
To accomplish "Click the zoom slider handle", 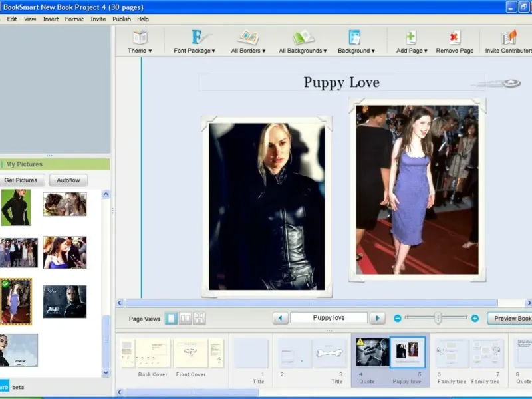I will click(x=438, y=319).
